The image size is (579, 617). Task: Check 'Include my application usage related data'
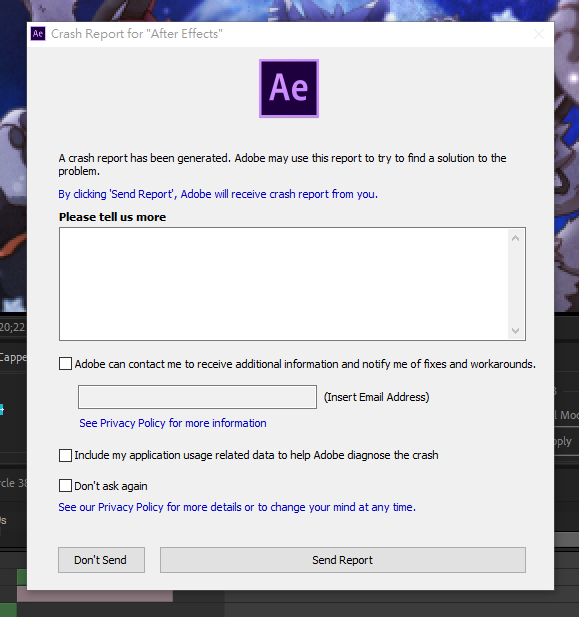point(65,455)
